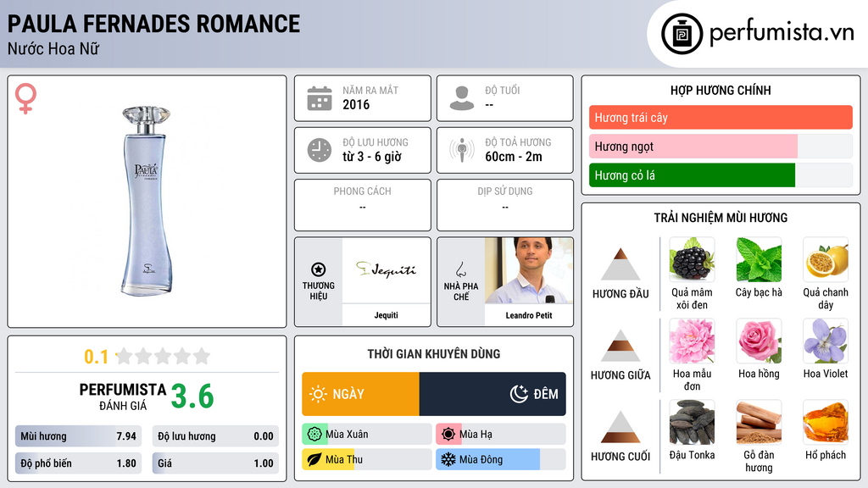Click the Gỗ đàn hương sandalwood image
The width and height of the screenshot is (868, 488).
(x=759, y=422)
